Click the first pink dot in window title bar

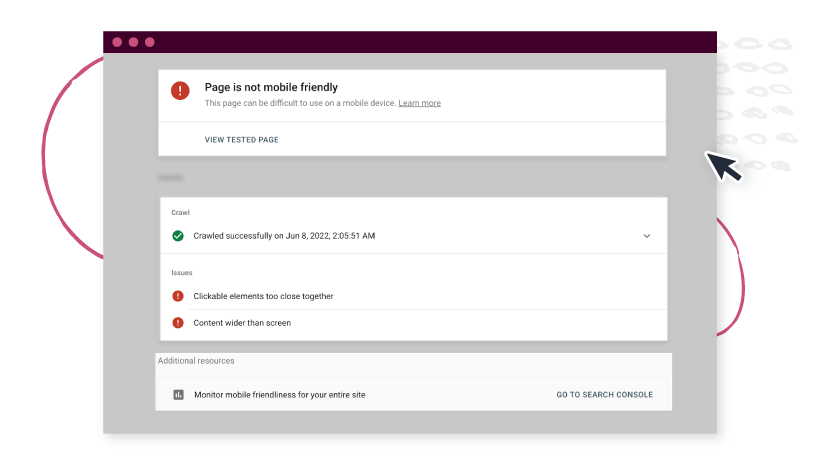pyautogui.click(x=117, y=42)
